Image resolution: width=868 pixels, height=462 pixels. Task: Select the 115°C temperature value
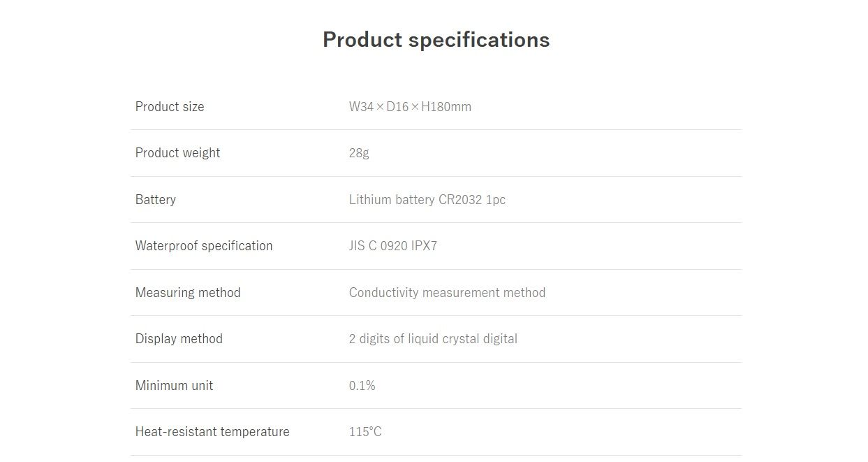pyautogui.click(x=365, y=432)
